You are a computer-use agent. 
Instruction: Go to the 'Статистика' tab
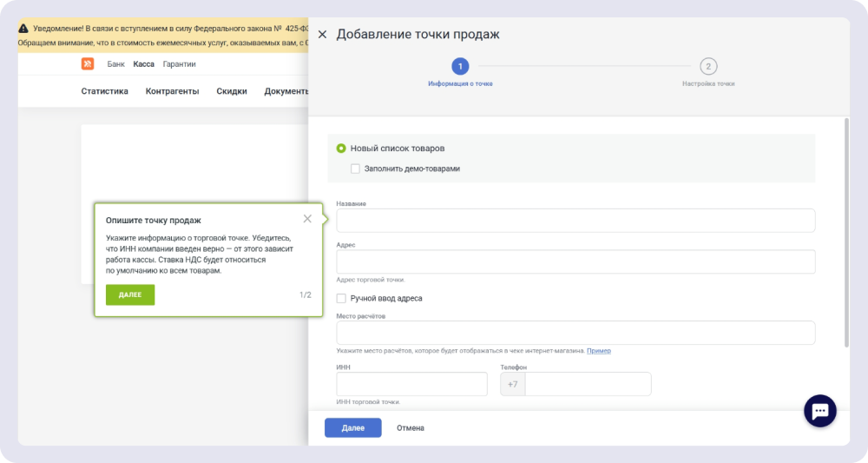[x=105, y=91]
